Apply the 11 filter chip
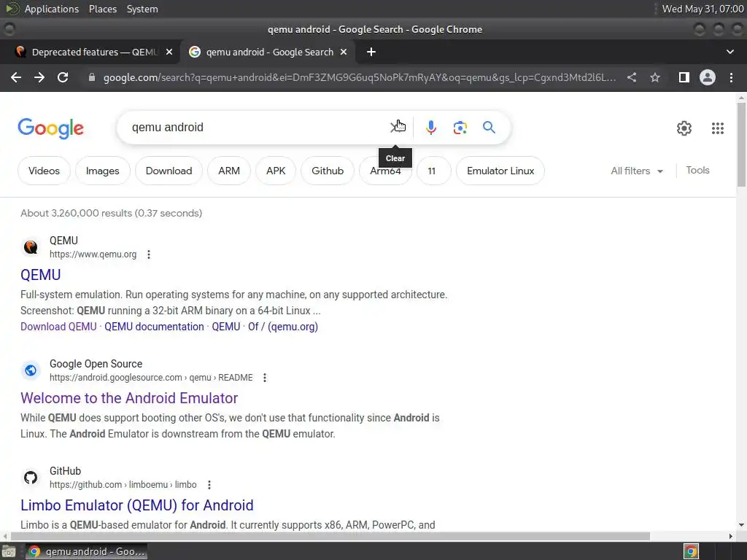 (x=432, y=171)
